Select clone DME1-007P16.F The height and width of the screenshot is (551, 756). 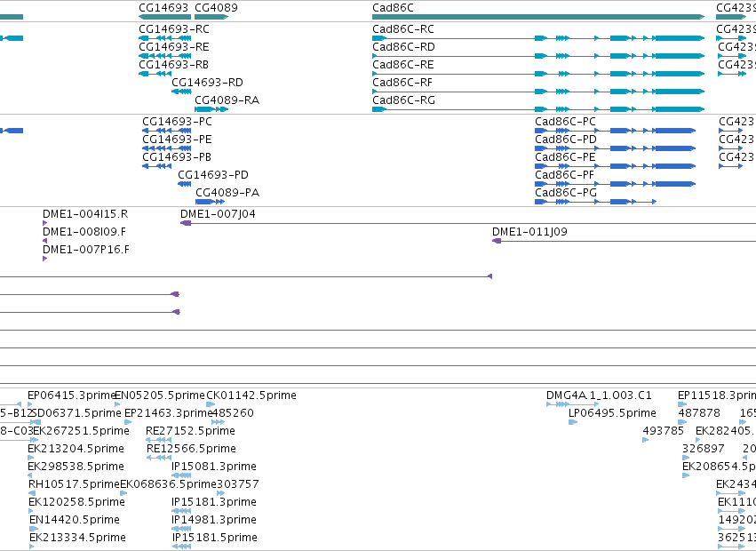pos(86,250)
